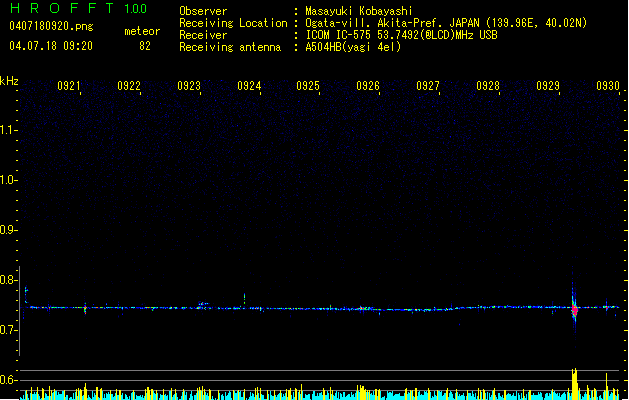Click the echo blip at the start of the trace
Viewport: 629px width, 400px height.
[26, 295]
